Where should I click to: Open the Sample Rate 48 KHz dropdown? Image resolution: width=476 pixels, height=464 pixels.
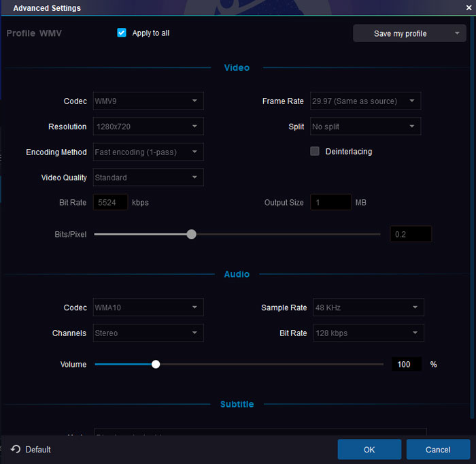369,308
